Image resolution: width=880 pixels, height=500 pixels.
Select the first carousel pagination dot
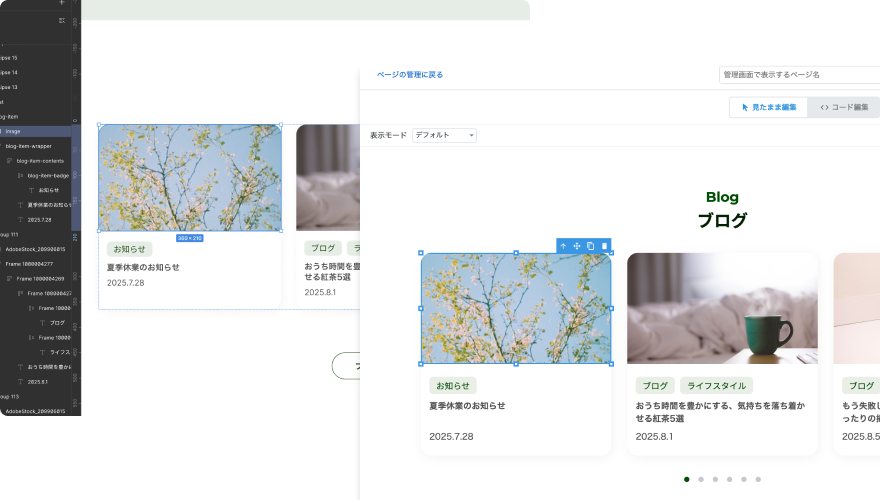(686, 479)
